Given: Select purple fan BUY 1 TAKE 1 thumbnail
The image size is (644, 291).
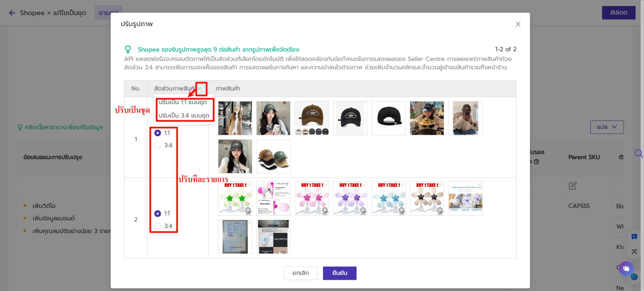Looking at the screenshot, I should tap(350, 199).
